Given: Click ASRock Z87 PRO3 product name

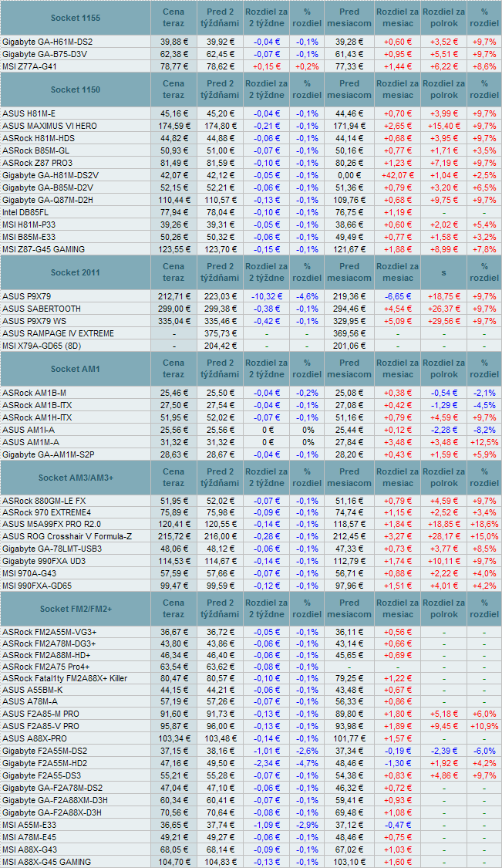Looking at the screenshot, I should point(38,163).
